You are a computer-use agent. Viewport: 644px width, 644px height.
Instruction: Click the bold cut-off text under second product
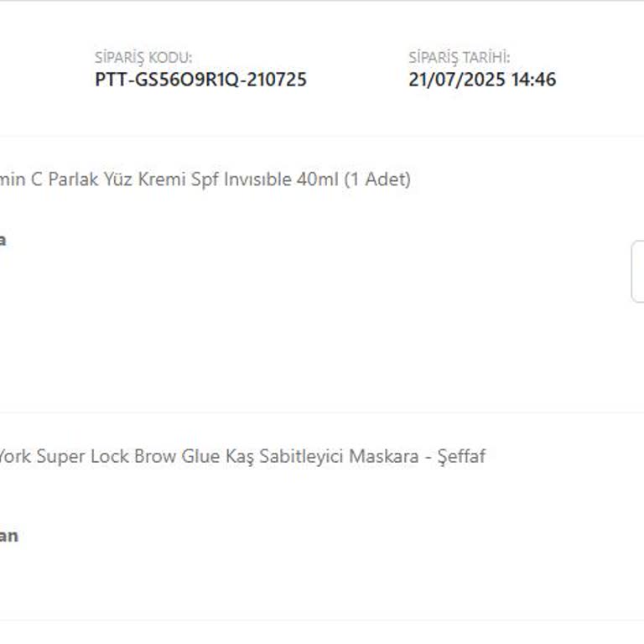coord(8,536)
